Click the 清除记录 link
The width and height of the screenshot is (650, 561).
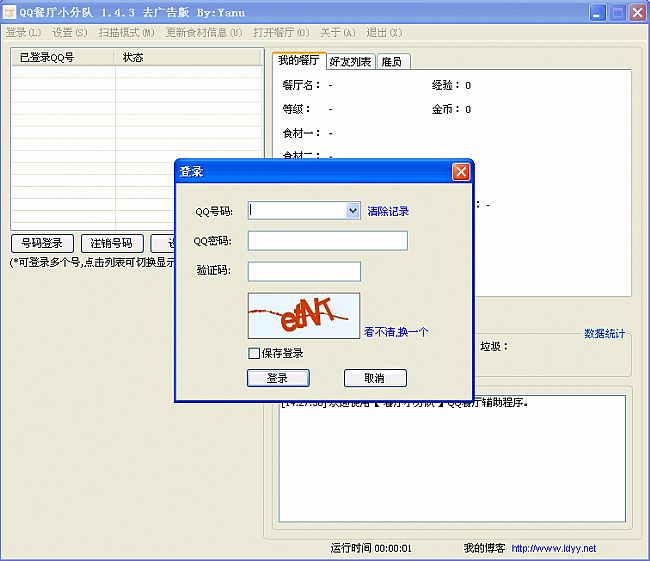point(388,211)
